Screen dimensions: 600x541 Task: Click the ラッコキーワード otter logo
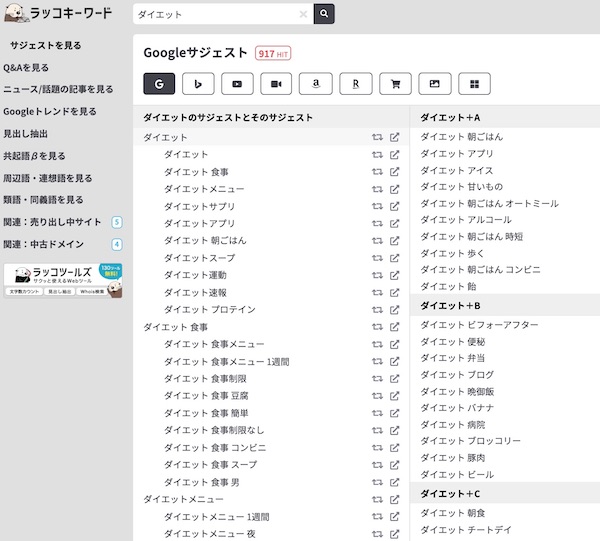point(58,13)
